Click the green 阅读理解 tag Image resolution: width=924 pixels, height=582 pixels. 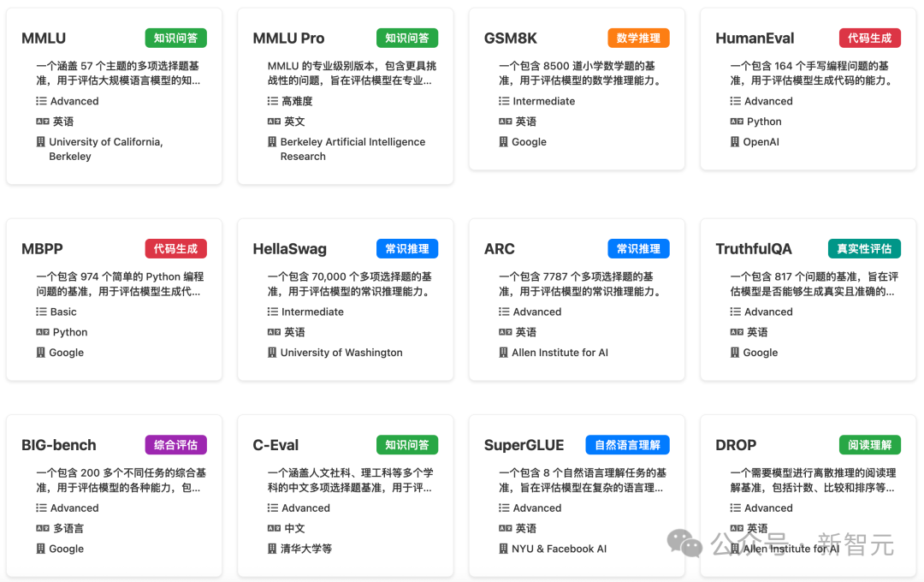pyautogui.click(x=870, y=445)
